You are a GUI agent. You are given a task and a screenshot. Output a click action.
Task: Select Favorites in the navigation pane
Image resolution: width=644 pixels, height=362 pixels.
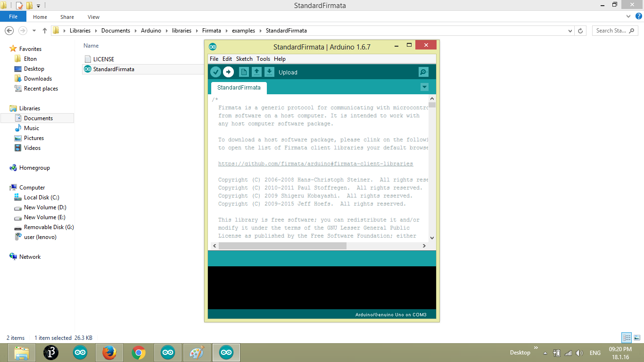pos(30,49)
